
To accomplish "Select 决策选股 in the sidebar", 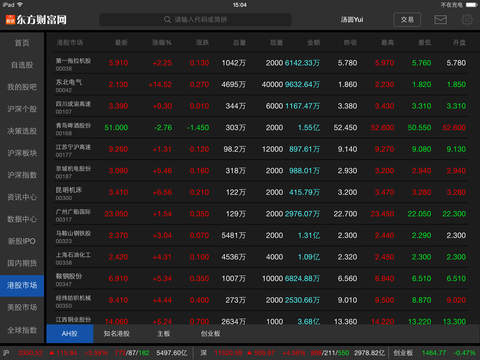I will (x=22, y=131).
